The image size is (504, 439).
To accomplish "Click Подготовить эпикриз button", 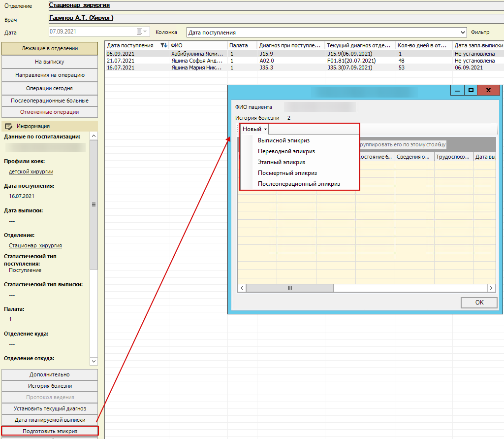I will coord(50,431).
